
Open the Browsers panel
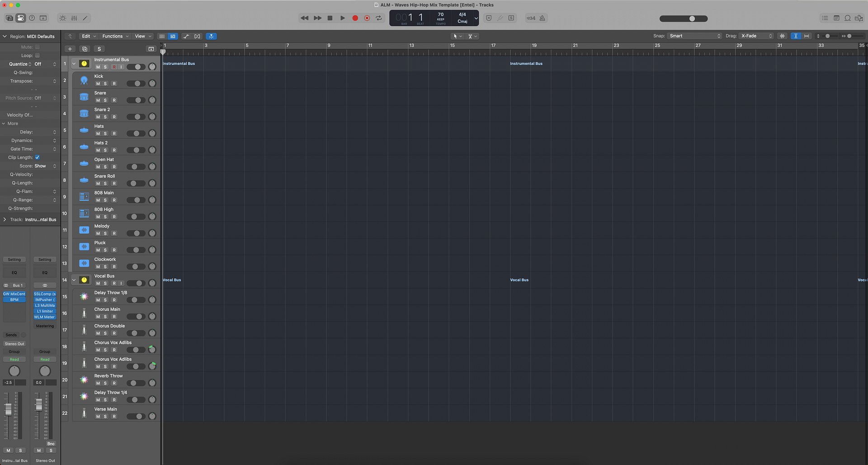click(859, 18)
